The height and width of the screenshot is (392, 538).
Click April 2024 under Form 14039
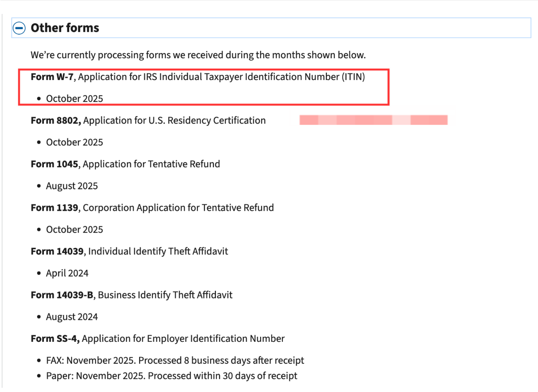pos(67,273)
